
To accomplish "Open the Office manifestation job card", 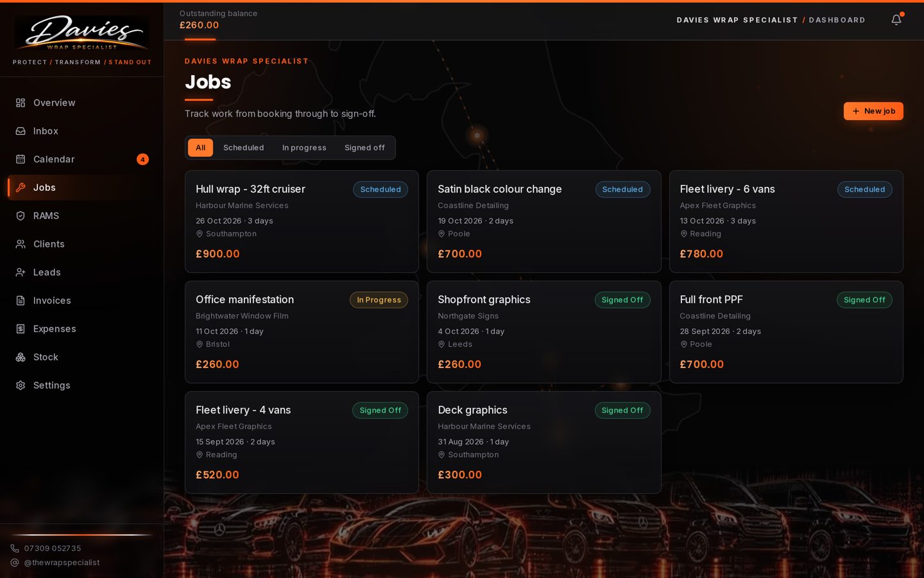I will coord(302,332).
